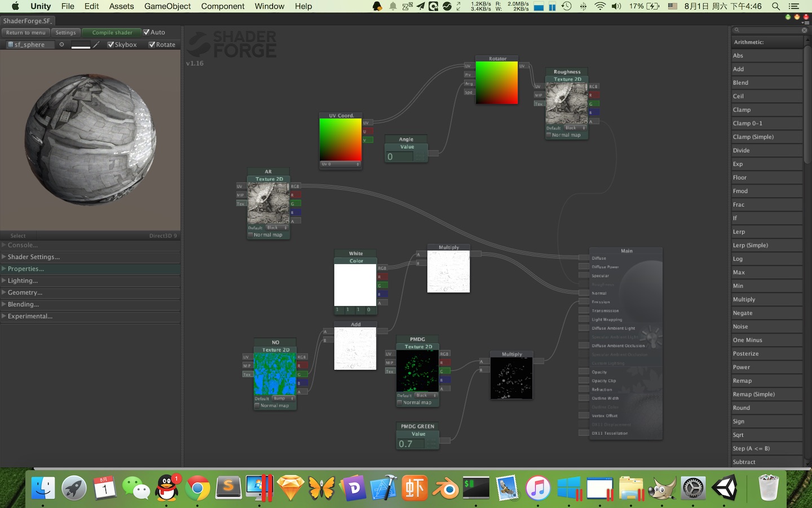The image size is (812, 508).
Task: Click Compile shader button
Action: point(112,33)
